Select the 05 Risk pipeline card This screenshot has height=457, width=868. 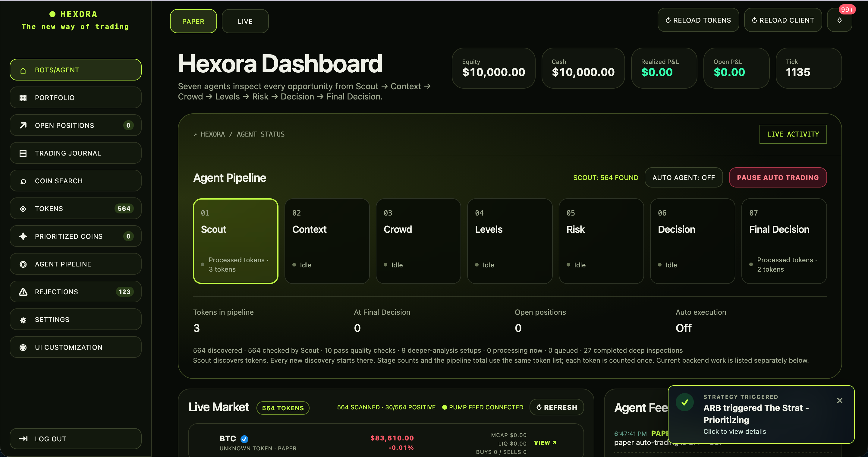point(601,241)
